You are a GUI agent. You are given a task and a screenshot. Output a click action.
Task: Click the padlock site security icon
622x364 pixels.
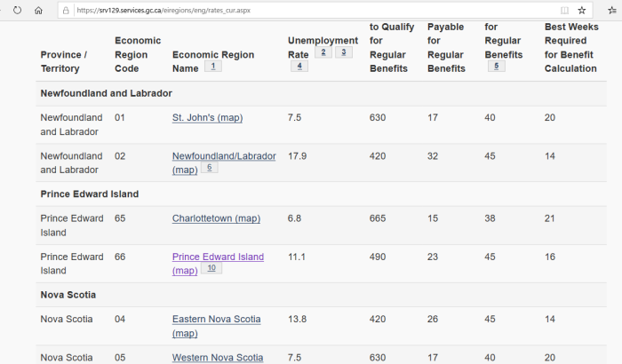[x=66, y=11]
